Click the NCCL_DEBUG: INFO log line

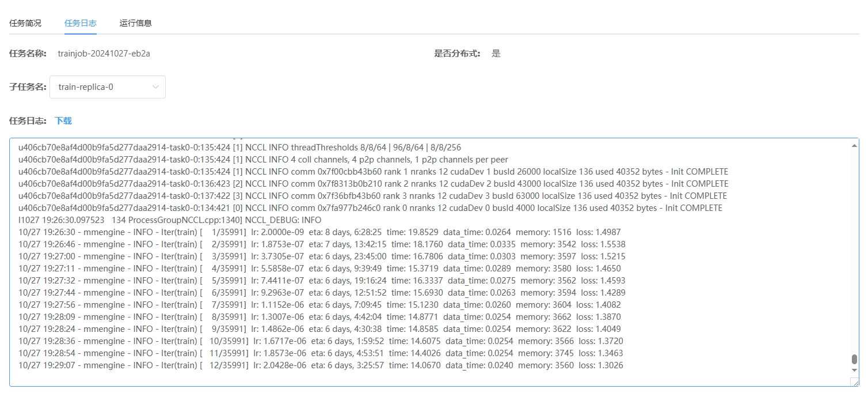pos(170,220)
